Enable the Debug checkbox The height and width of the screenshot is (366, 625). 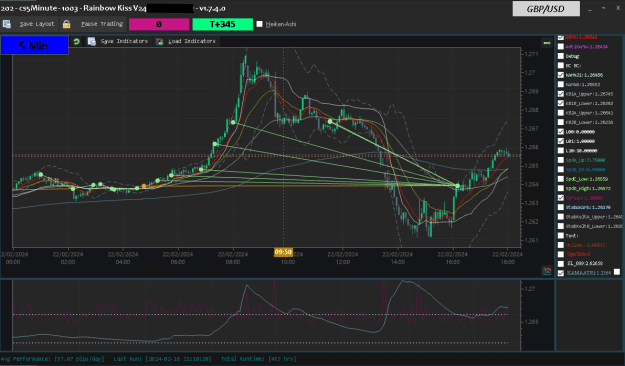[561, 56]
